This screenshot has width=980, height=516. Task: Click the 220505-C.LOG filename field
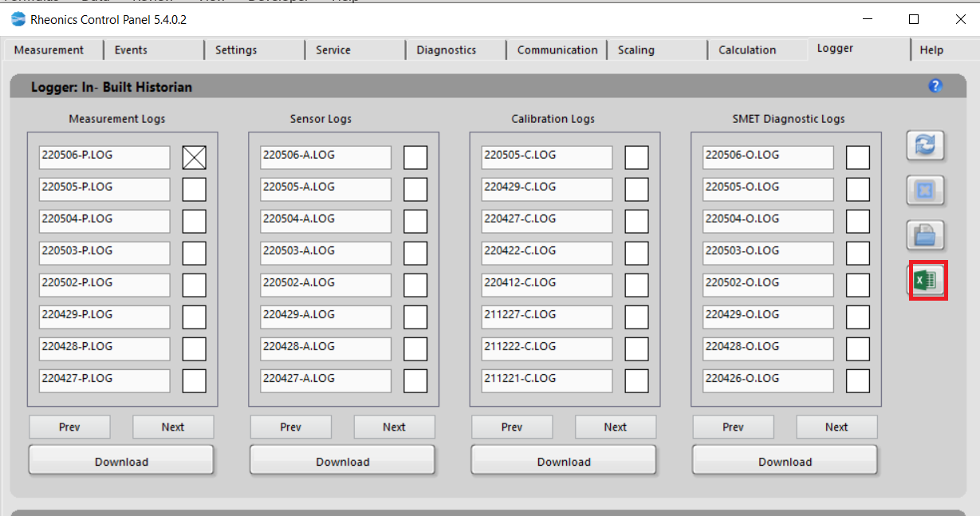[x=547, y=157]
